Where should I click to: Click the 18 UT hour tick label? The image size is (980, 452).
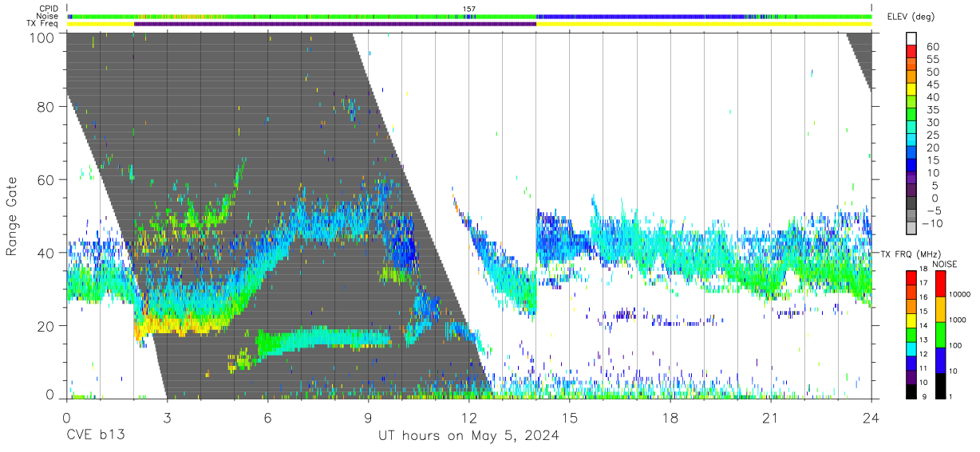coord(670,416)
